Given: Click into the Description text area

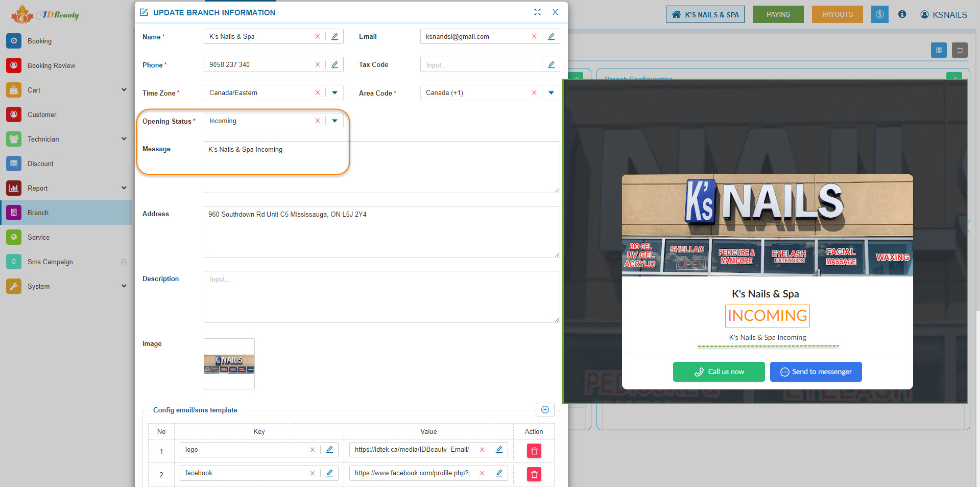Looking at the screenshot, I should 381,297.
